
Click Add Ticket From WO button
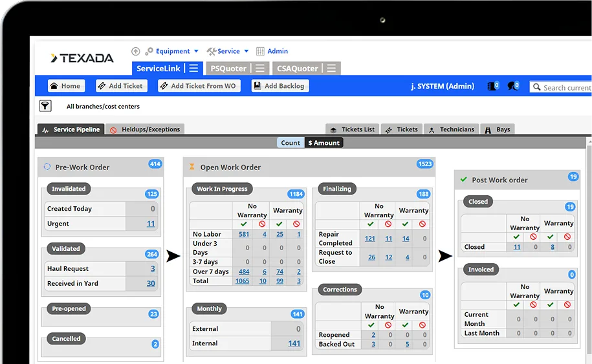(x=199, y=86)
